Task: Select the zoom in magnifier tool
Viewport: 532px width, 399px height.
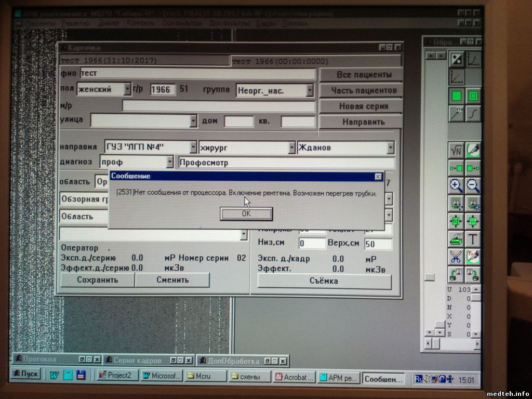Action: point(456,185)
